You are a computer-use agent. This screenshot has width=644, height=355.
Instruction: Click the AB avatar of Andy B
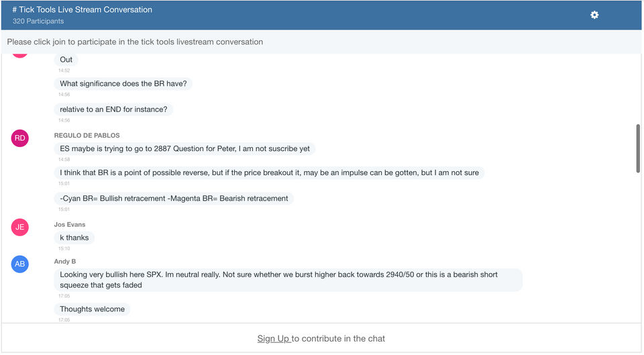pyautogui.click(x=20, y=264)
